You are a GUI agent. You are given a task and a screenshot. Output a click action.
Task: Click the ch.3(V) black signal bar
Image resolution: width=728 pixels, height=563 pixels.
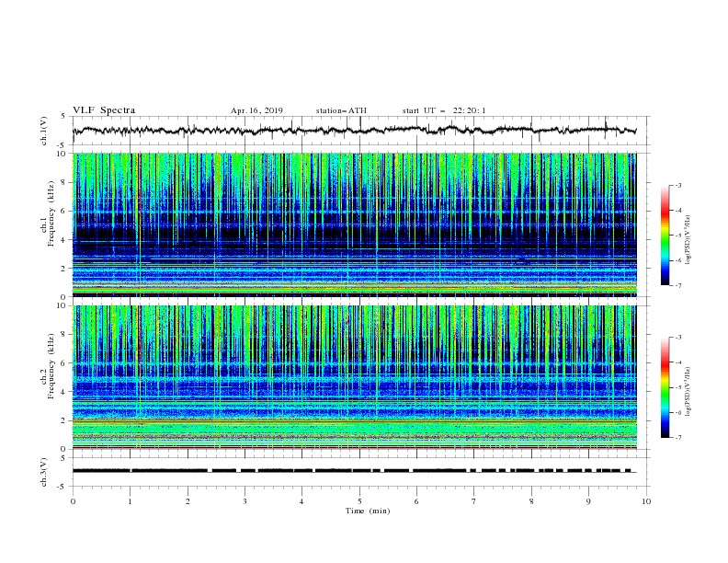(351, 471)
